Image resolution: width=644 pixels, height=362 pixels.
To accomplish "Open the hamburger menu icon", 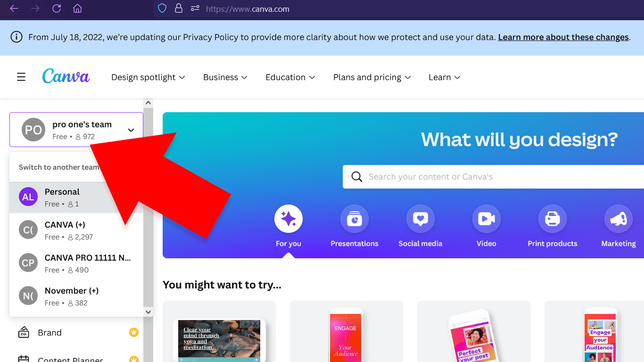I will pos(21,77).
